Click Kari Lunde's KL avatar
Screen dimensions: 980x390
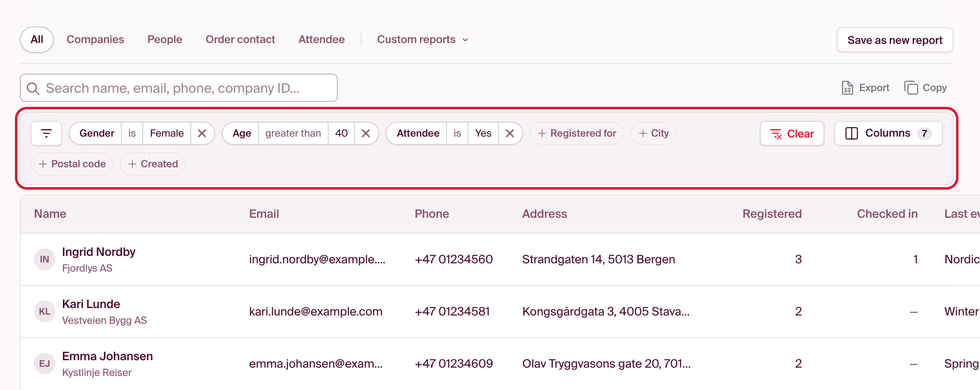(x=45, y=311)
